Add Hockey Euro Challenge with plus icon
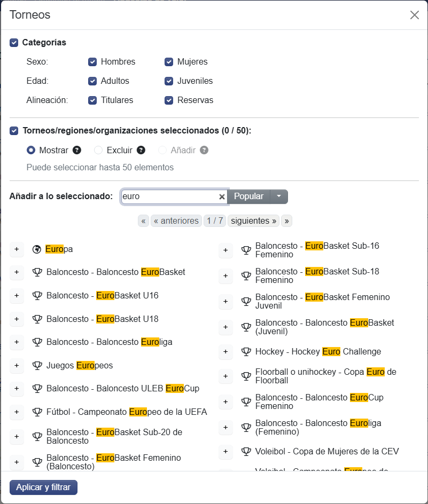The image size is (428, 504). tap(225, 352)
